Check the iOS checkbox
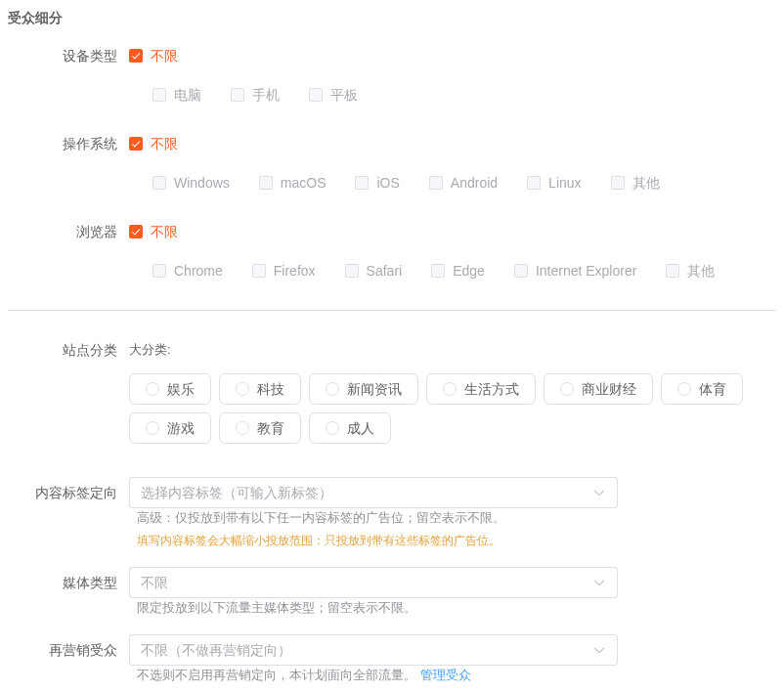Screen dimensions: 784x692 (x=362, y=183)
